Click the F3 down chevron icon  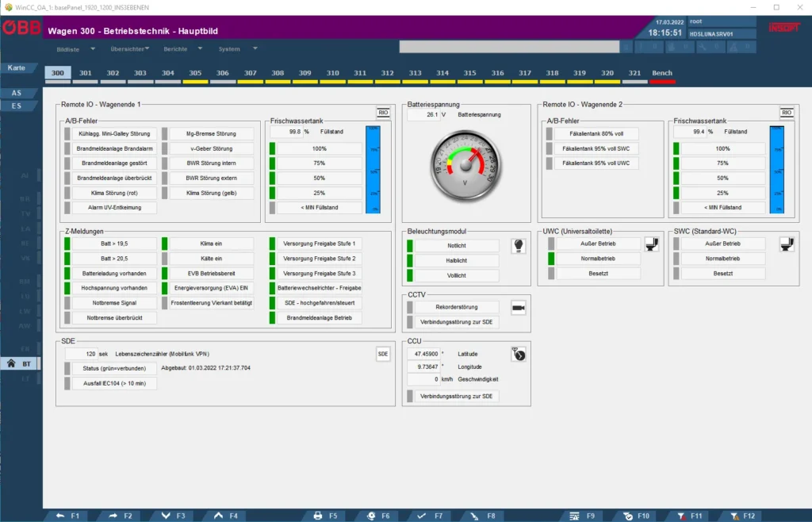tap(166, 516)
